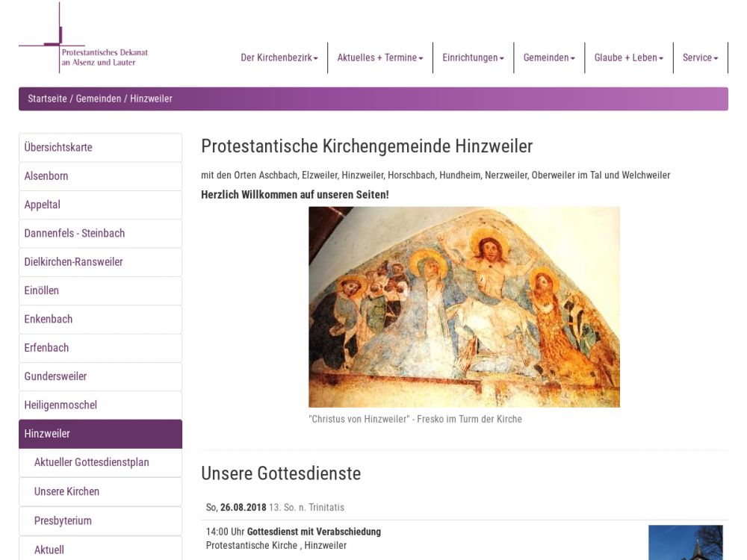This screenshot has width=747, height=560.
Task: Expand the Aktuelles + Termine menu
Action: (x=380, y=57)
